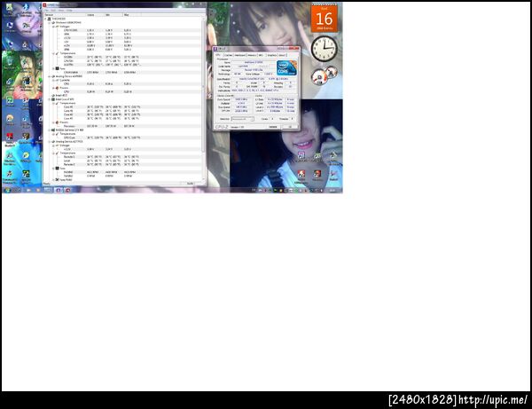Click the CPU-Z title bar icon
This screenshot has width=532, height=409.
215,49
